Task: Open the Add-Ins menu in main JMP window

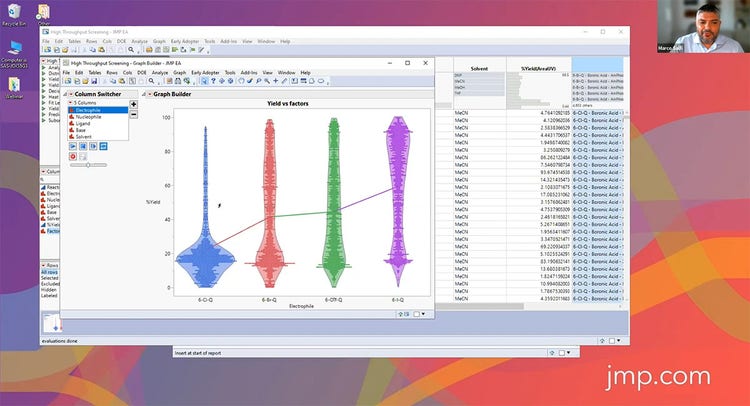Action: click(x=229, y=42)
